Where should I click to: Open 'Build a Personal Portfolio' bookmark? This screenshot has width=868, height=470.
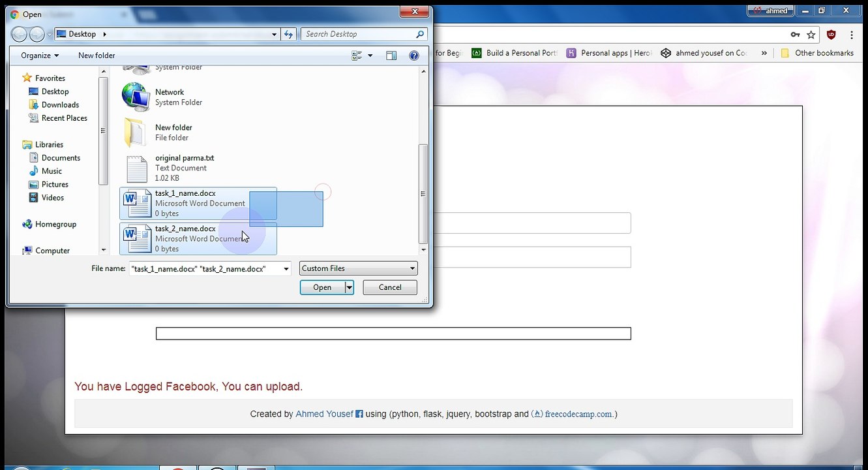click(x=515, y=53)
